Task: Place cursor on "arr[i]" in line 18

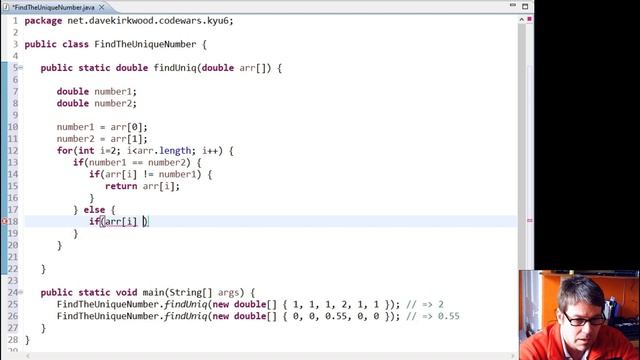Action: [121, 222]
